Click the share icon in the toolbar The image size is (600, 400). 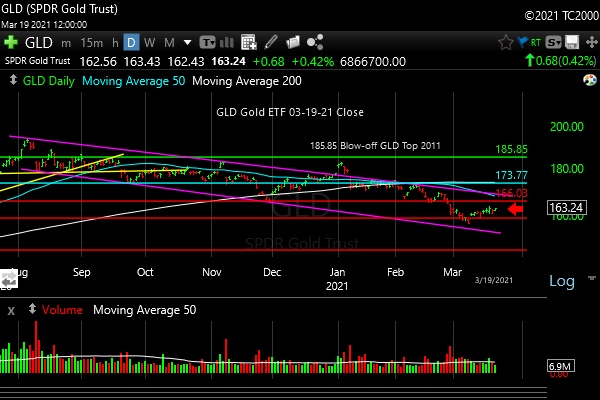[316, 43]
